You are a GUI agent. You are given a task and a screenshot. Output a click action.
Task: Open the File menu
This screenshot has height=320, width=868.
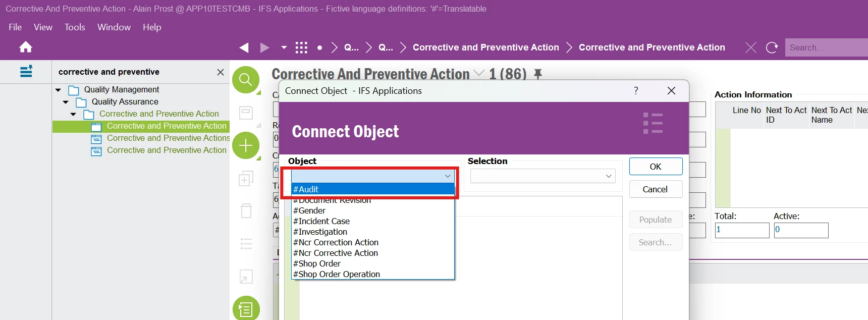15,27
